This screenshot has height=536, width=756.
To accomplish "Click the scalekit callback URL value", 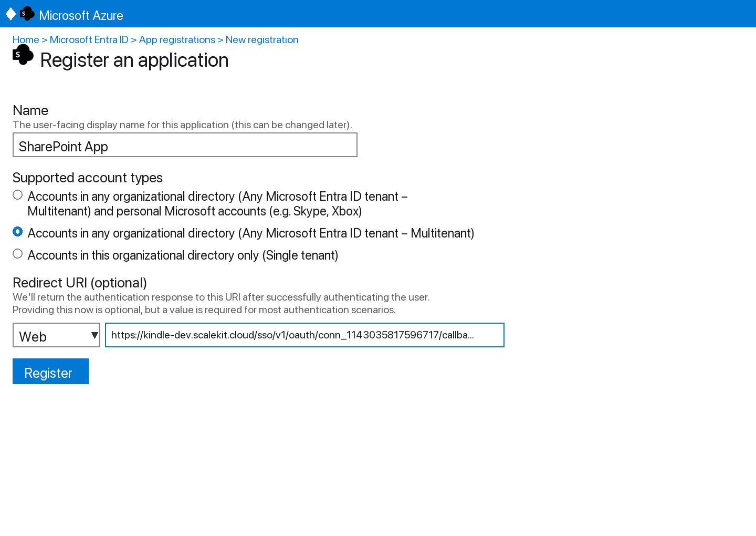I will click(x=292, y=335).
